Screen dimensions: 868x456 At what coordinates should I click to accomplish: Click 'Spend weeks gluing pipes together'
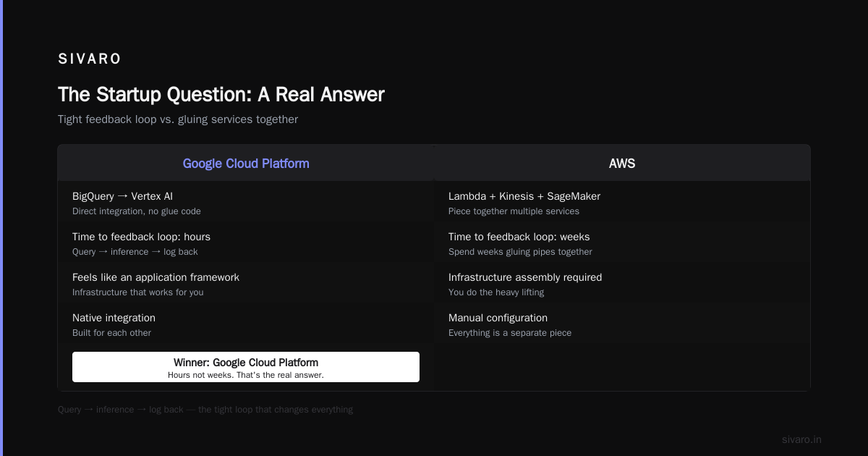tap(520, 252)
